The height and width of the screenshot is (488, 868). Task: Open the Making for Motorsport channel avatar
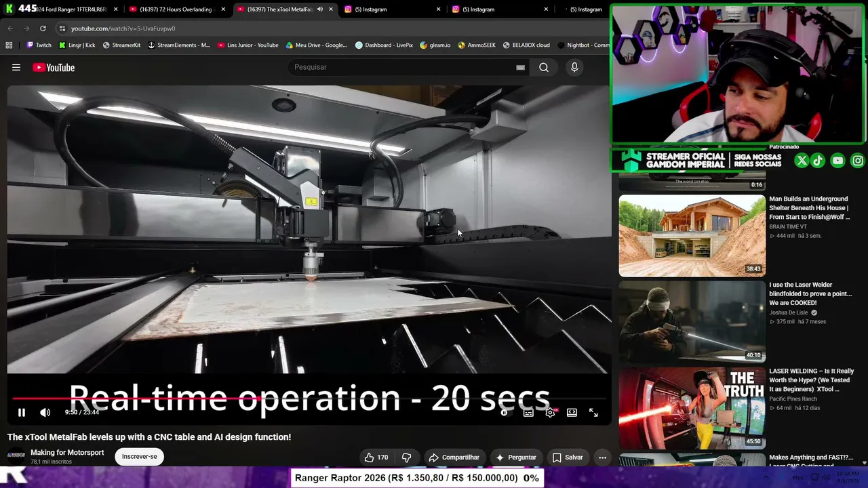(16, 455)
